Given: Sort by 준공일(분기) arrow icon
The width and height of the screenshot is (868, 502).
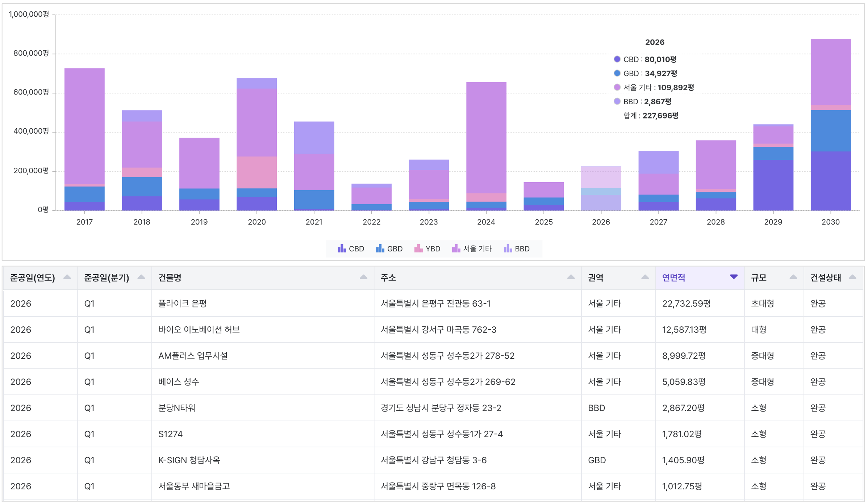Looking at the screenshot, I should tap(141, 277).
